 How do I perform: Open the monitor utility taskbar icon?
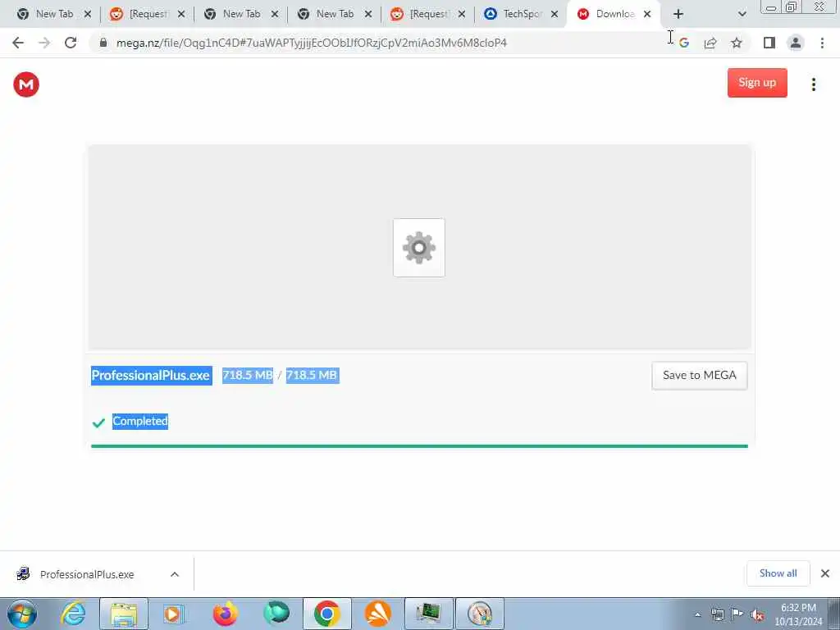coord(428,614)
